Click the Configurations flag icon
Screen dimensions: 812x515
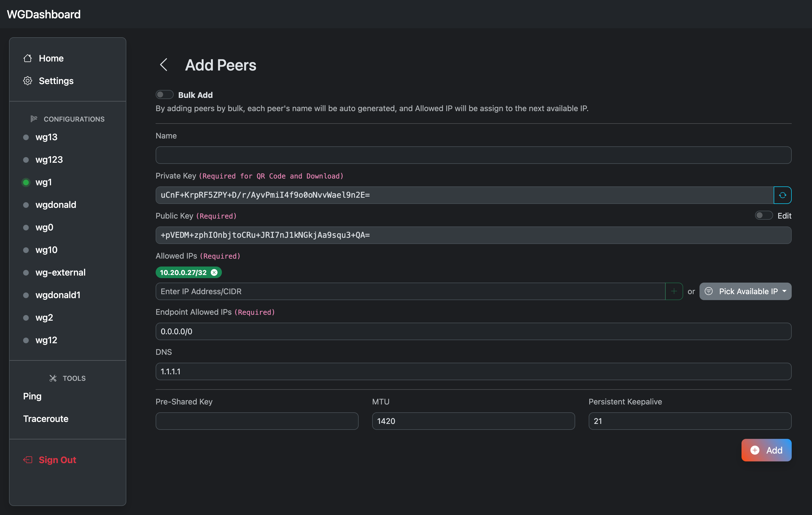pos(34,118)
